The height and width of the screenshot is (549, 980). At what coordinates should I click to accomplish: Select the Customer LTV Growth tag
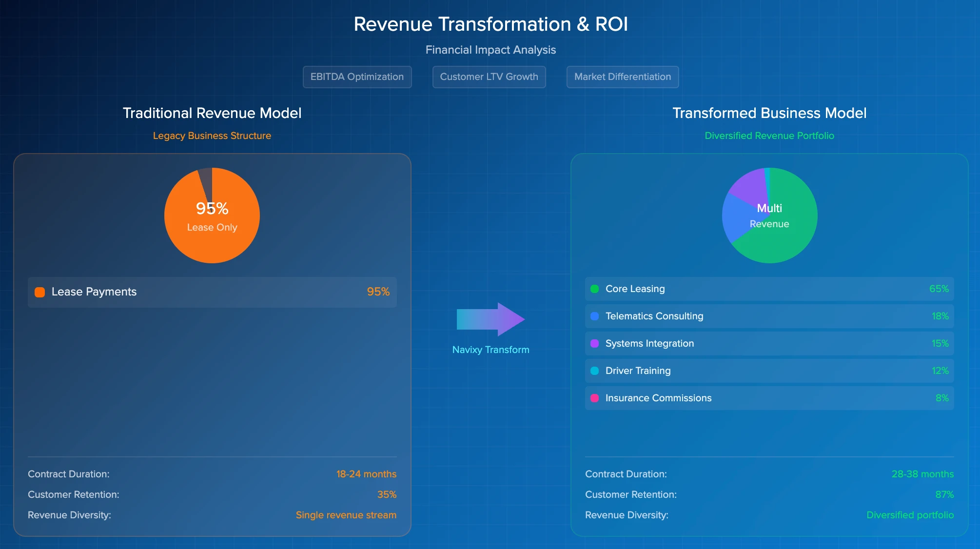pyautogui.click(x=489, y=77)
